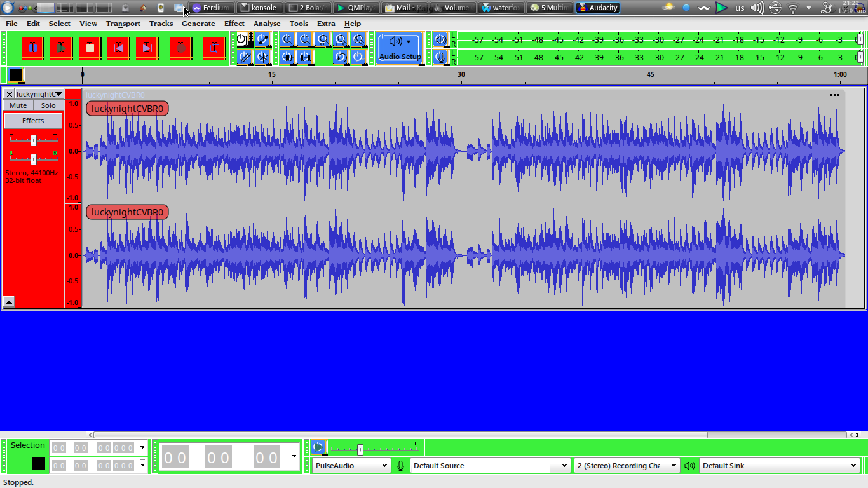The width and height of the screenshot is (868, 488).
Task: Expand the Default Sink output dropdown
Action: 779,466
